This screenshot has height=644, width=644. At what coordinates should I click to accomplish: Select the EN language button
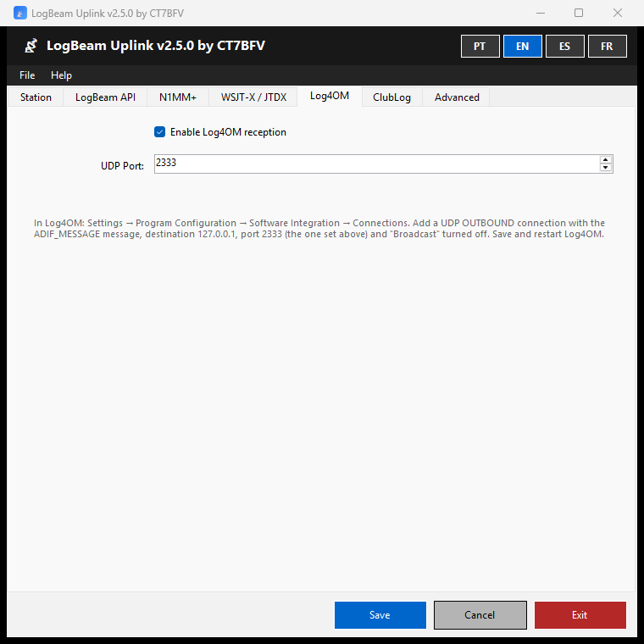pos(523,46)
